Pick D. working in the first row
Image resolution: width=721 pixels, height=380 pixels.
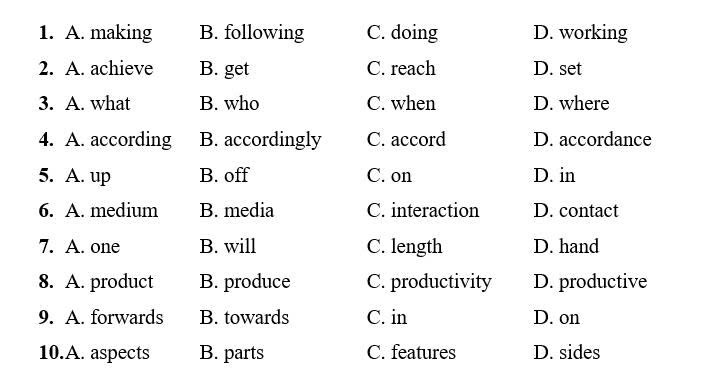coord(580,33)
